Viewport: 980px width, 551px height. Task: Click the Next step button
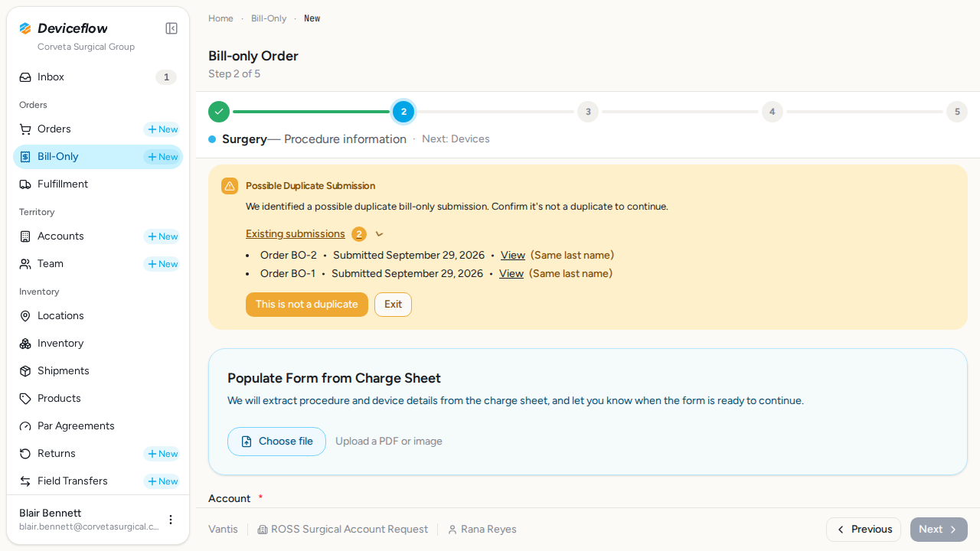[939, 530]
